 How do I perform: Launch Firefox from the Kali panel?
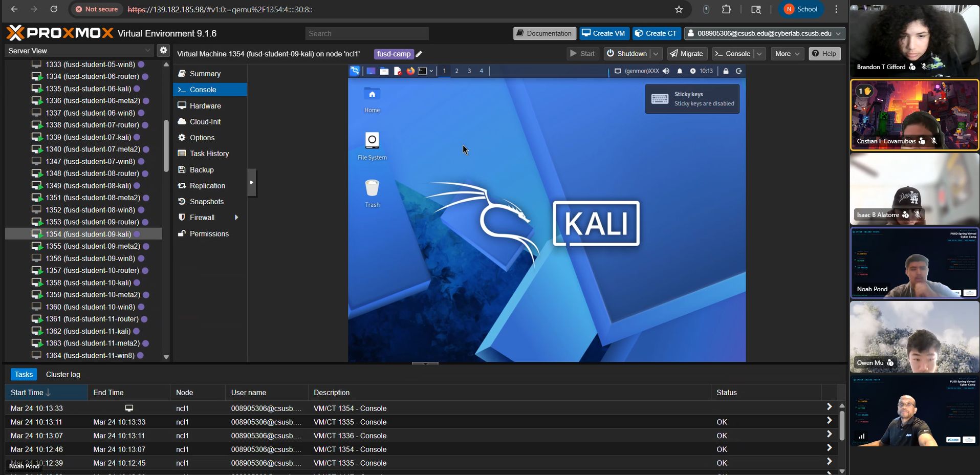tap(410, 71)
